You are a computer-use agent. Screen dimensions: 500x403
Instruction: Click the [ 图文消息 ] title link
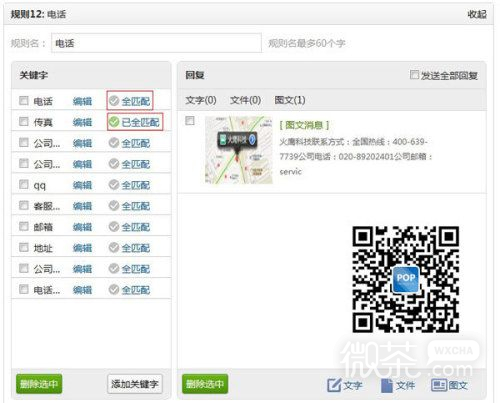(x=304, y=125)
